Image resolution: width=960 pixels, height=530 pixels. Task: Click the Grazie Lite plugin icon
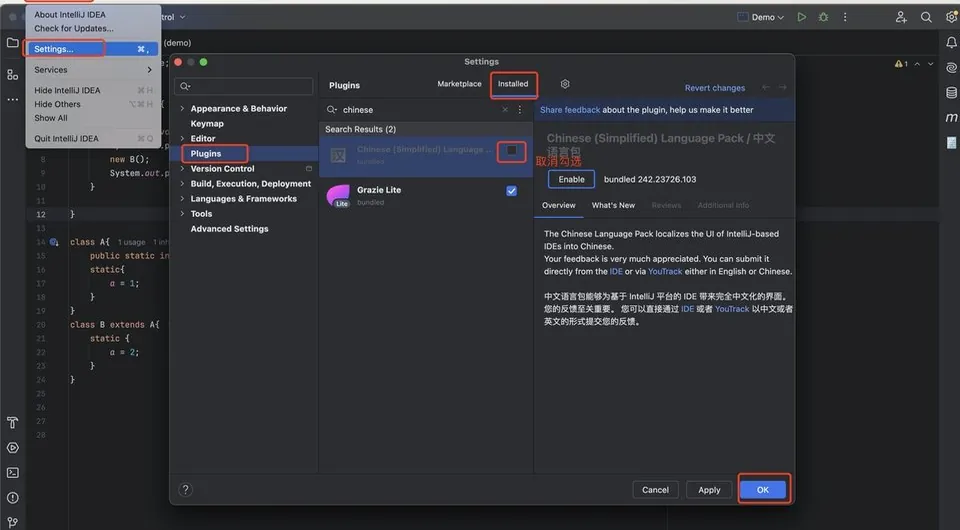(x=339, y=196)
